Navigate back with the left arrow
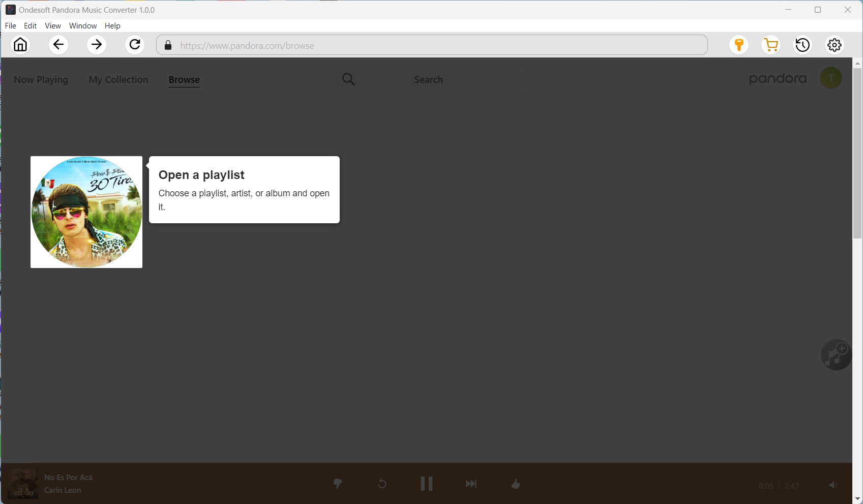Viewport: 863px width, 504px height. tap(58, 45)
